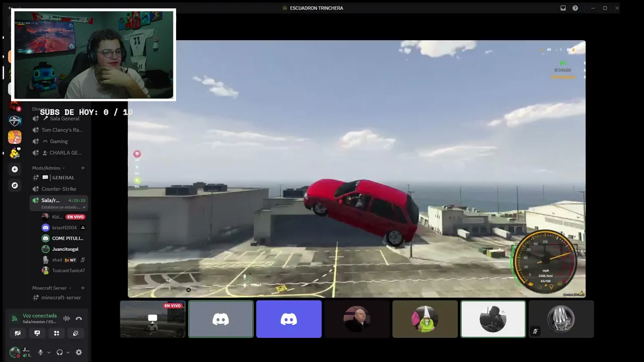Join the Counter-Strike voice channel

[59, 189]
